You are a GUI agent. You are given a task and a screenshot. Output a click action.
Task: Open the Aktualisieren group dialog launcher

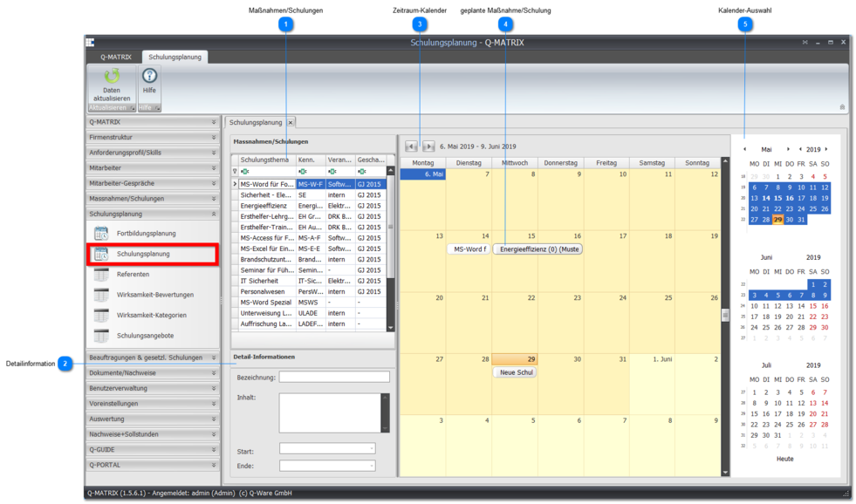(132, 108)
